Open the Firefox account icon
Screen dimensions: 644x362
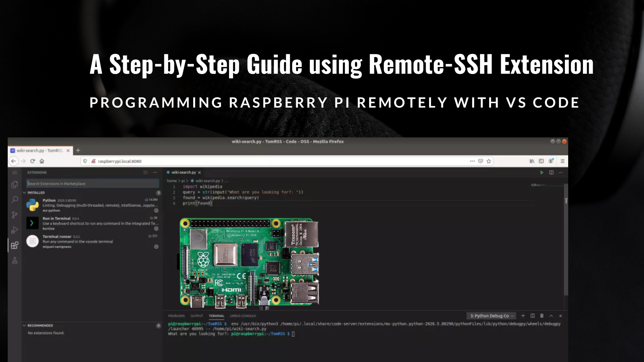click(551, 161)
